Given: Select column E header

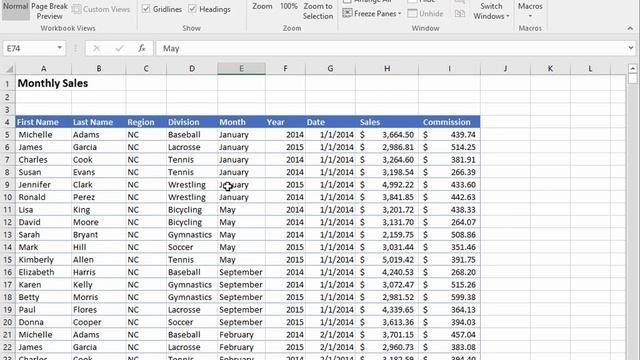Looking at the screenshot, I should [241, 69].
